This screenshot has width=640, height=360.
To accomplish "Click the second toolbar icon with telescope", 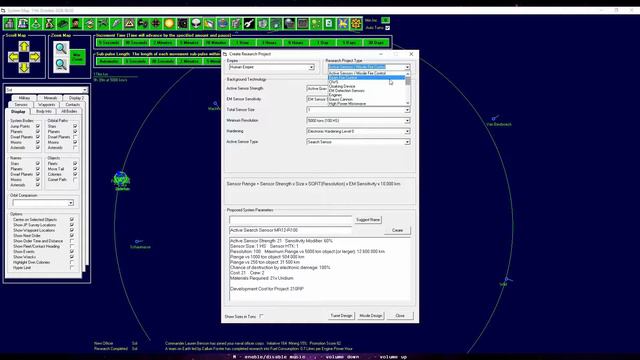I will (x=23, y=24).
